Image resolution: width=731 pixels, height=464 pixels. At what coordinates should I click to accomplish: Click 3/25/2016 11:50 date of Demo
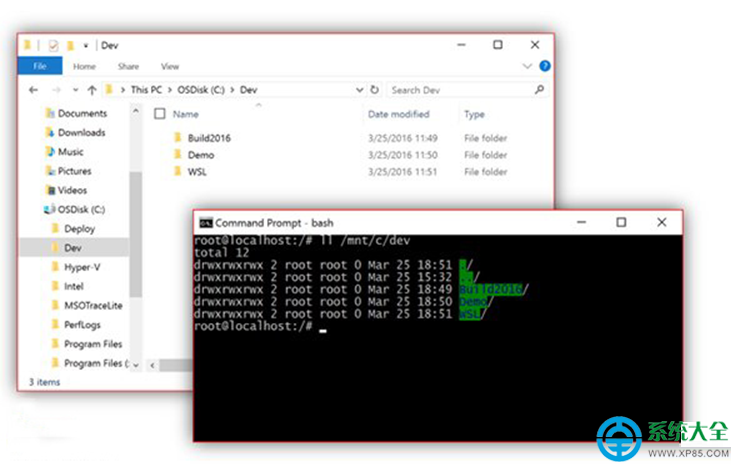coord(403,155)
